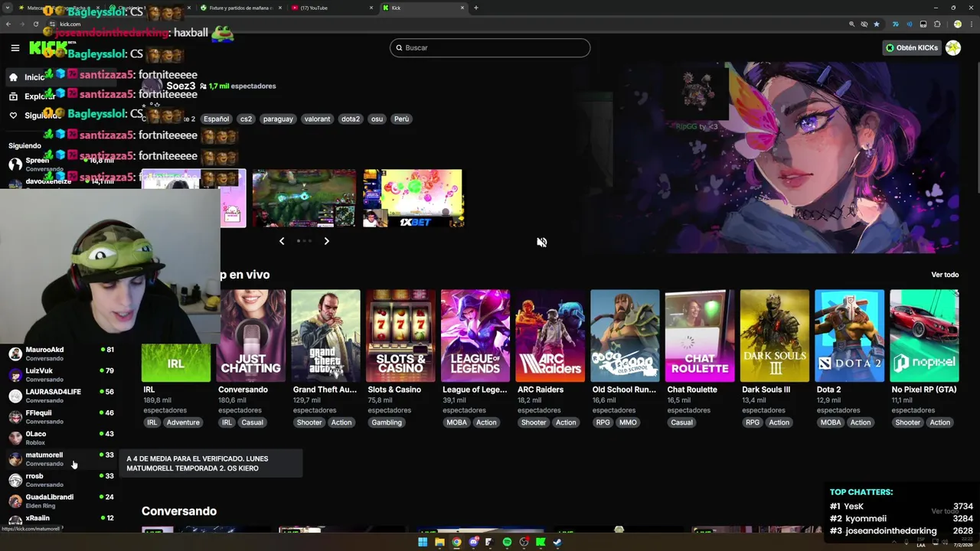Open the Old School RuneScape category card
Image resolution: width=980 pixels, height=551 pixels.
pyautogui.click(x=625, y=336)
